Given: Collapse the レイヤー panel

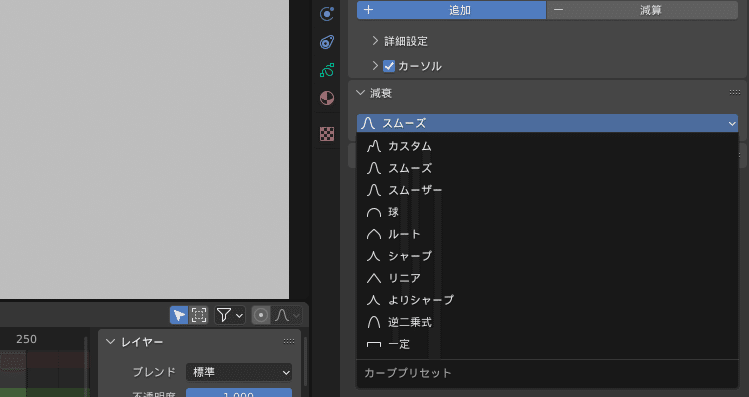Looking at the screenshot, I should click(110, 342).
